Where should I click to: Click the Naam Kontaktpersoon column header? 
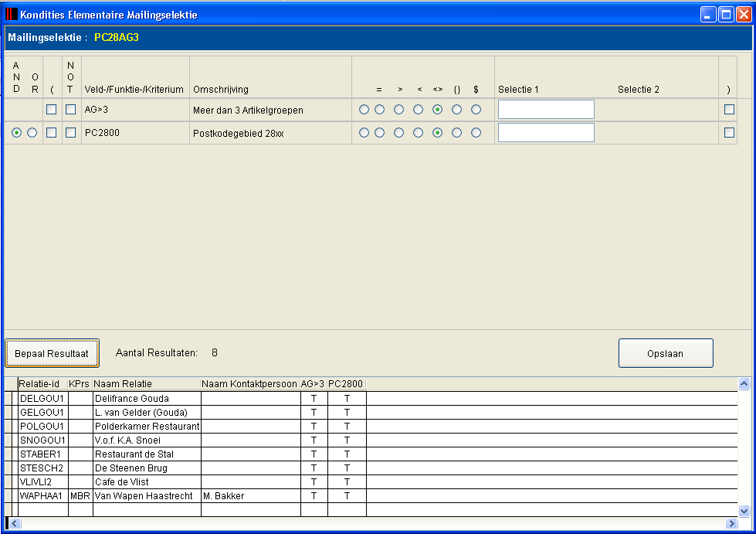coord(250,384)
